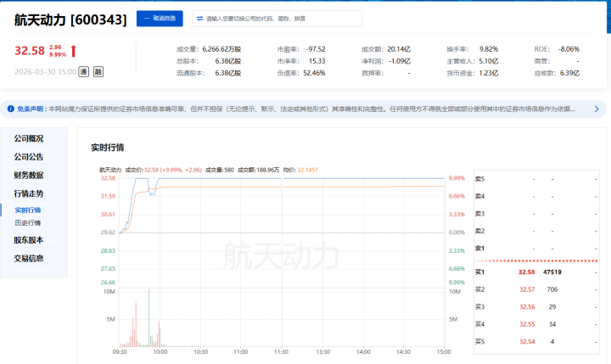611x364 pixels.
Task: Click the 负债率 52.46% value
Action: coord(314,73)
